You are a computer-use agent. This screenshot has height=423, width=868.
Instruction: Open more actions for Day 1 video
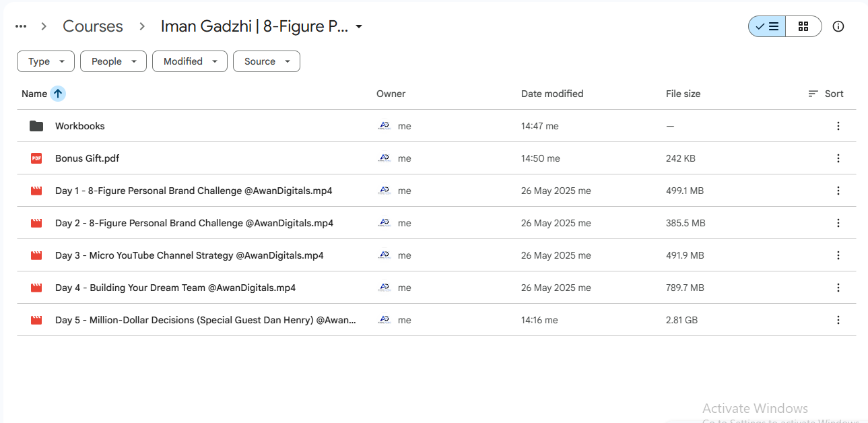pos(838,191)
